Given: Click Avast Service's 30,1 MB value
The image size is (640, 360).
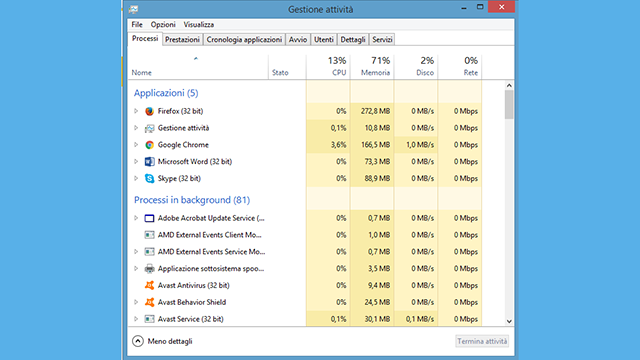Looking at the screenshot, I should (x=378, y=319).
